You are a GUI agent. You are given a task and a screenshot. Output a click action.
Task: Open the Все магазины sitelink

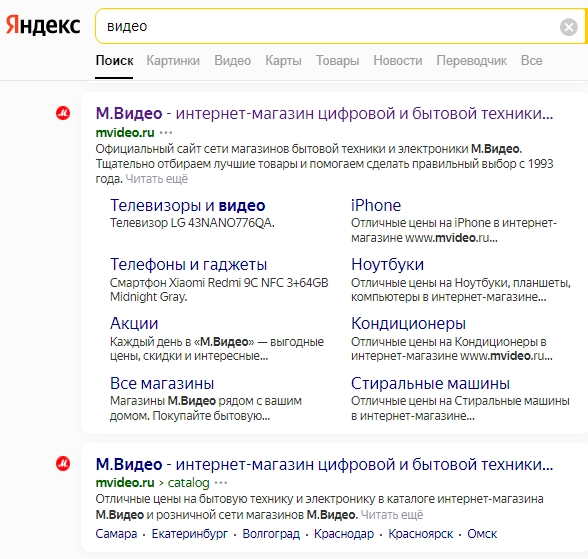click(162, 383)
